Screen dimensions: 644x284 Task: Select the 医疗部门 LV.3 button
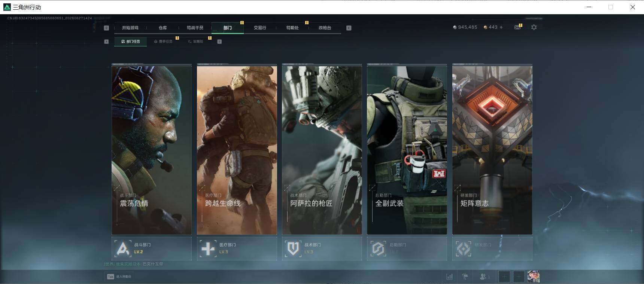coord(237,248)
